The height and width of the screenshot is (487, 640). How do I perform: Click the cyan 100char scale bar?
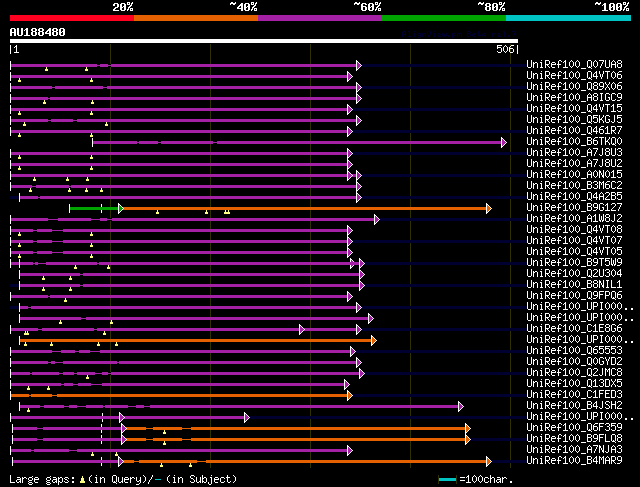(x=447, y=479)
